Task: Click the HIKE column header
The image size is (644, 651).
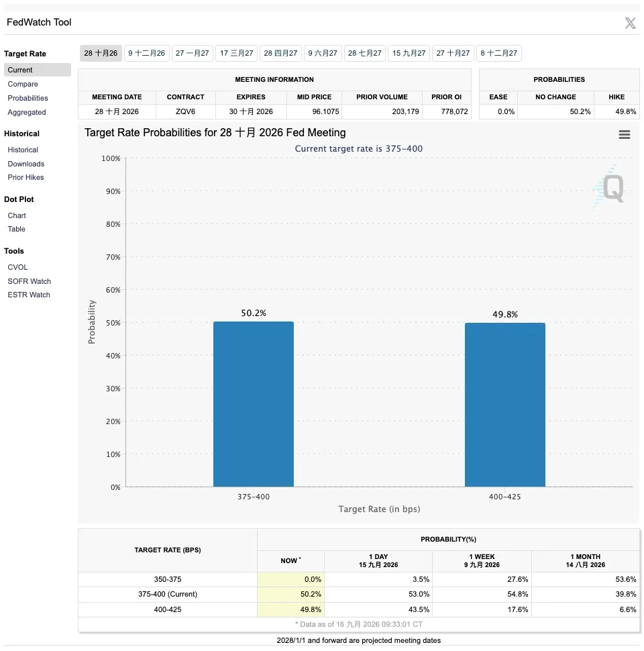Action: pyautogui.click(x=616, y=97)
